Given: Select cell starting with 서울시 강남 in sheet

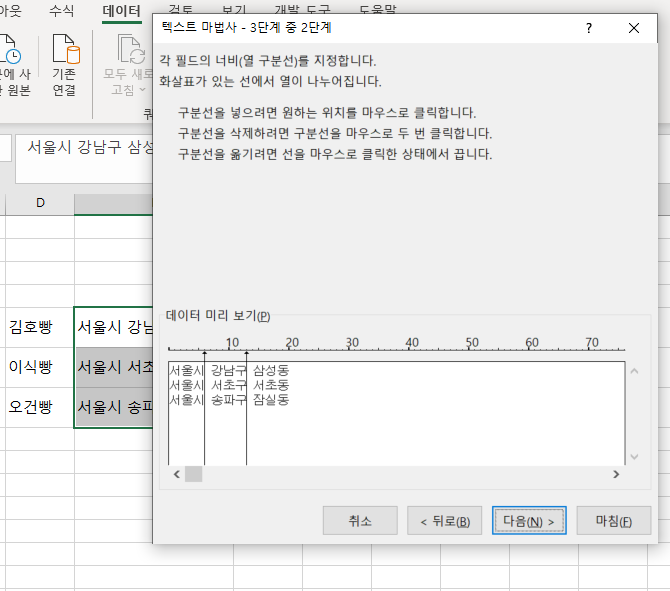Looking at the screenshot, I should (x=114, y=327).
